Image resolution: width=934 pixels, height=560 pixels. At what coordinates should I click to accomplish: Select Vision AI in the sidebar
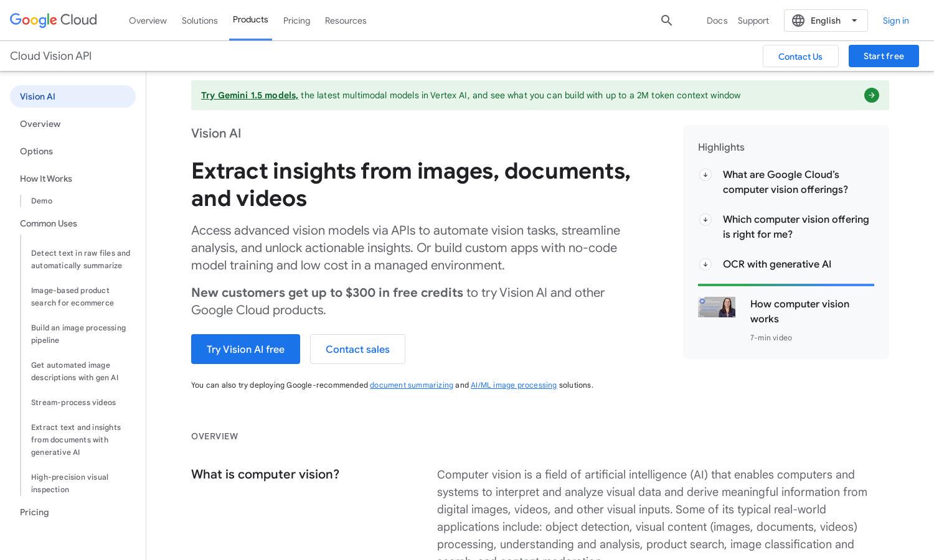[x=73, y=96]
